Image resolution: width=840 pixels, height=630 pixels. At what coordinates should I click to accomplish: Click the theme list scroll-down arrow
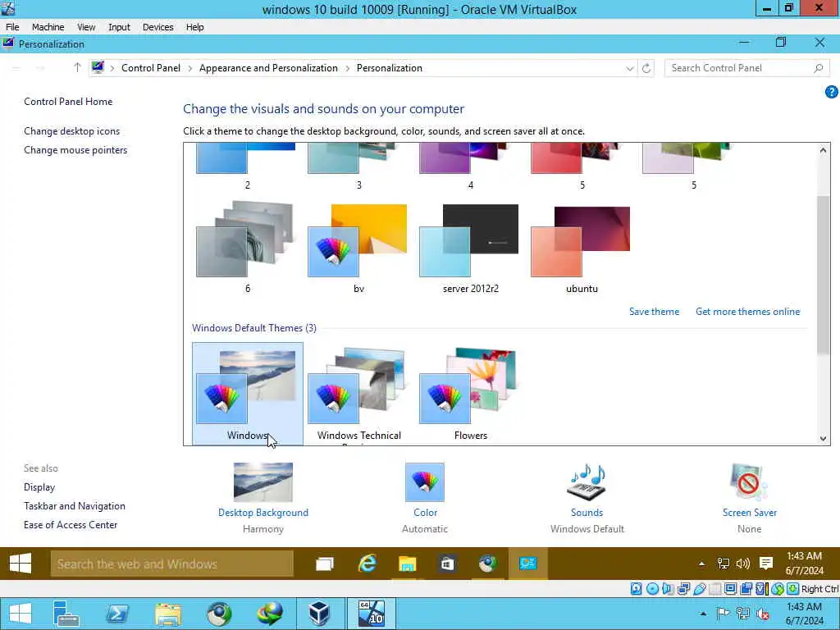pyautogui.click(x=823, y=438)
